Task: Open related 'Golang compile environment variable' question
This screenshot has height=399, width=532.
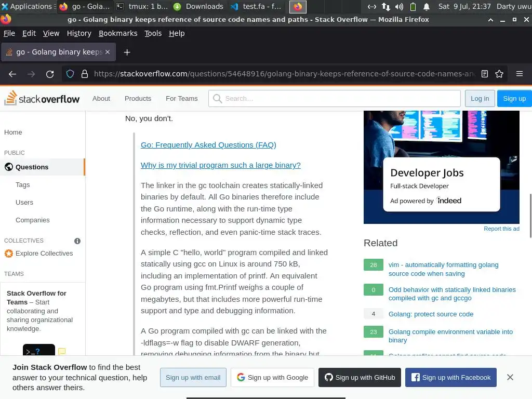Action: point(450,336)
